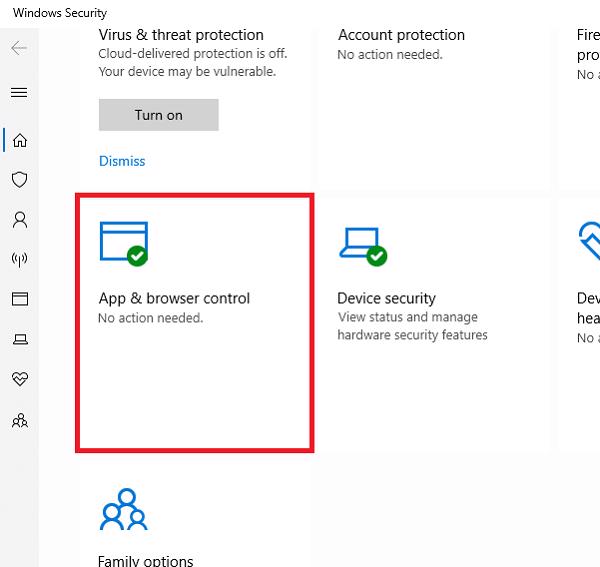Viewport: 600px width, 567px height.
Task: Open Device security heading
Action: pyautogui.click(x=386, y=298)
